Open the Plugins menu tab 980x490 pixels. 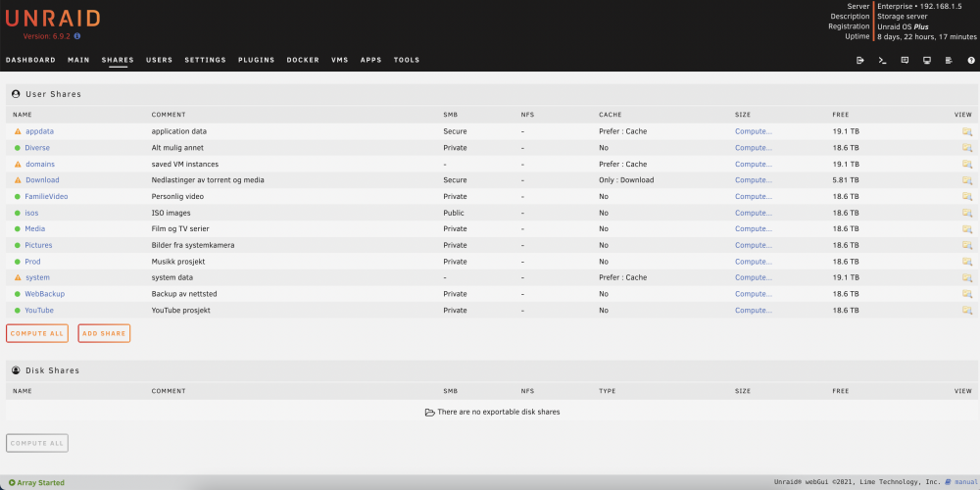256,60
